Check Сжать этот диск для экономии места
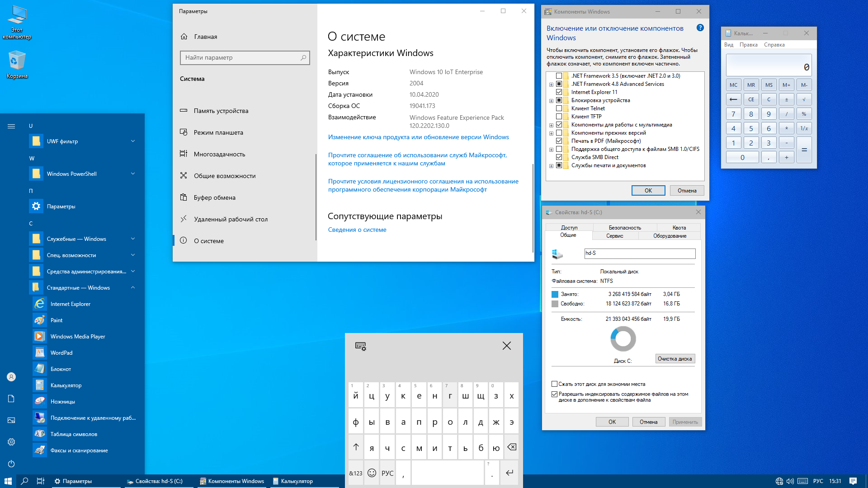The image size is (868, 488). 554,384
